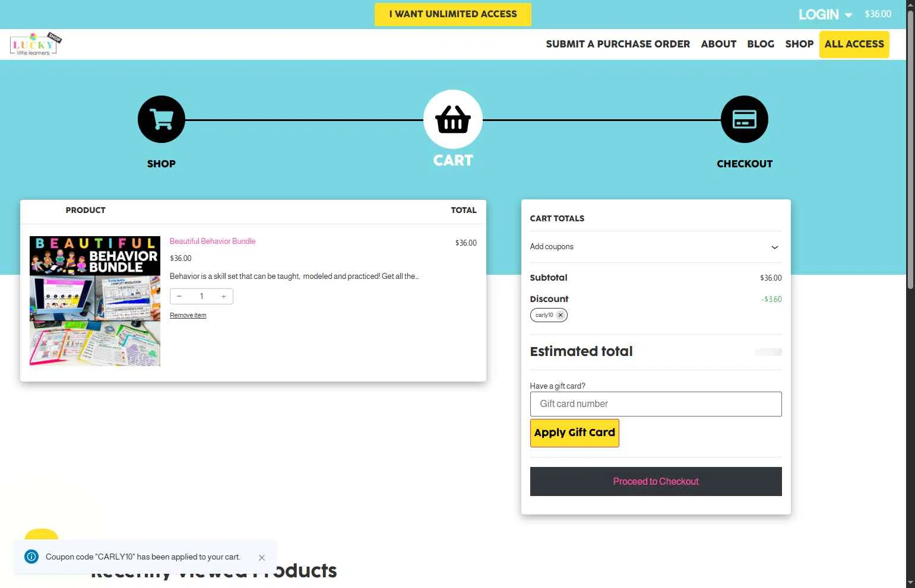Click the quantity input showing 1
Screen dimensions: 915x588
(x=201, y=296)
